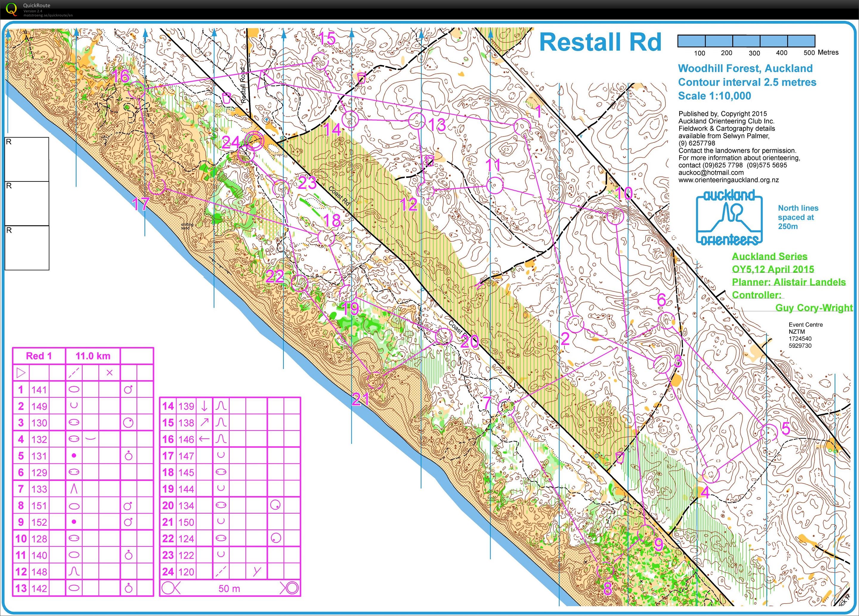Click control circle 18 on the map

326,238
